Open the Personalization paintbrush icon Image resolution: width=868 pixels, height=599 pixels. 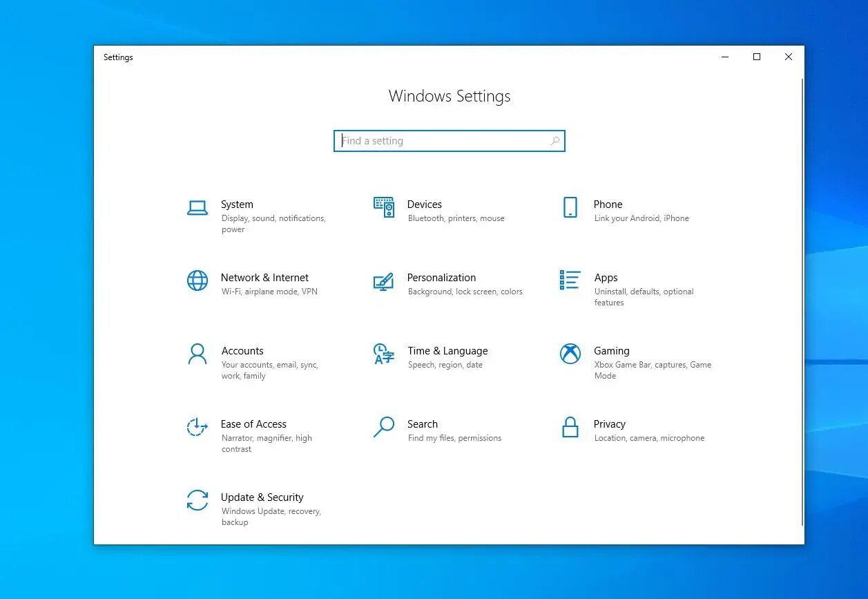click(383, 281)
